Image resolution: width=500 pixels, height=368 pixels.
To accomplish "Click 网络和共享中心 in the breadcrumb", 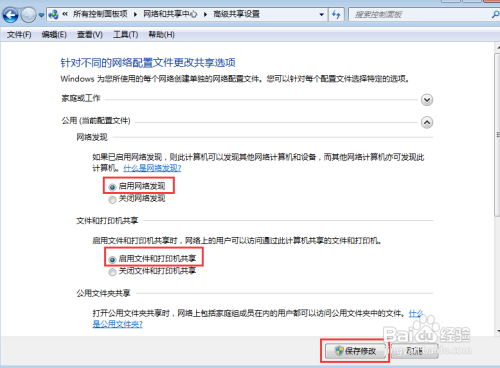I will [x=170, y=14].
